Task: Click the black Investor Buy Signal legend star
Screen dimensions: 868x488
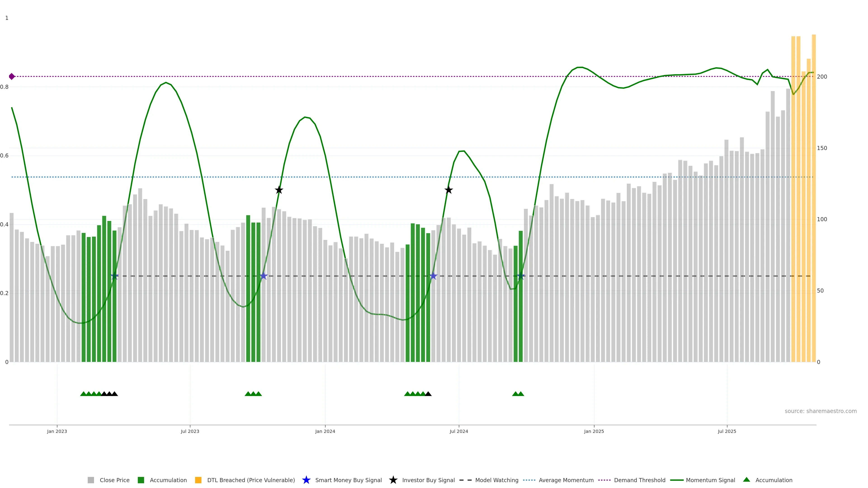Action: [x=393, y=480]
